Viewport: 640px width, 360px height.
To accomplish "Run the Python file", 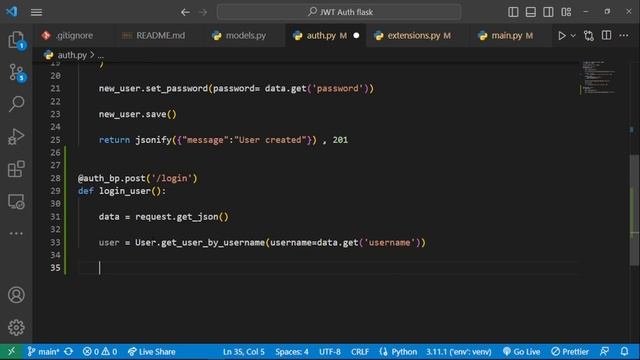I will coord(562,36).
